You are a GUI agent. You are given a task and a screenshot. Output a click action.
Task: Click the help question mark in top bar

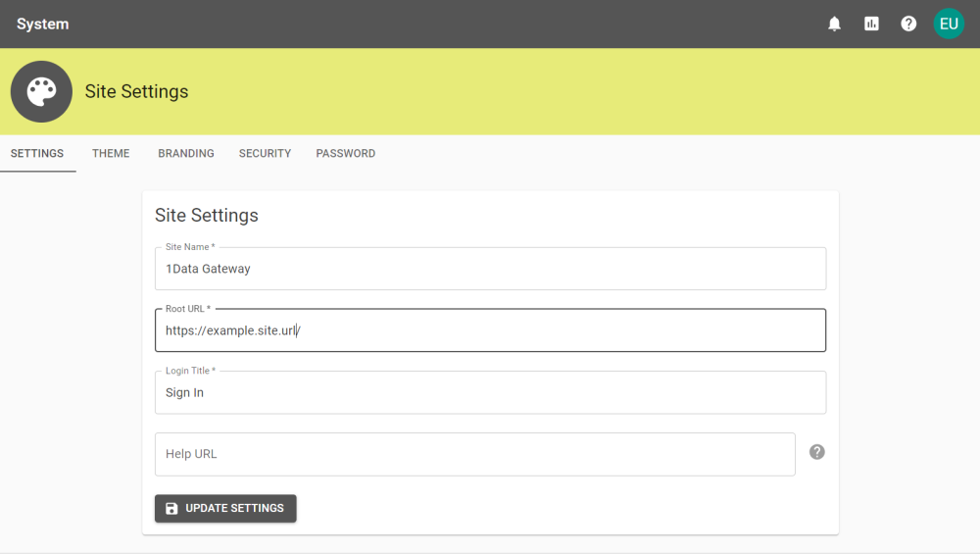click(908, 24)
